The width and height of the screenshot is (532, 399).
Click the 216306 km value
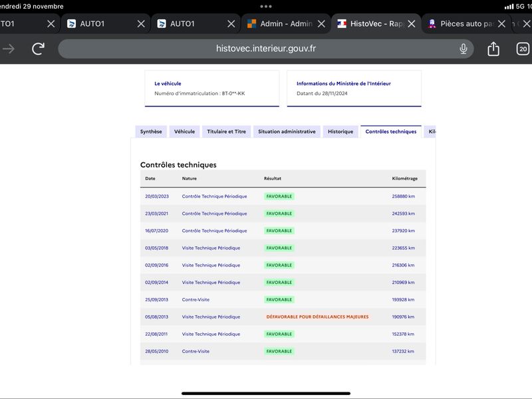tap(403, 265)
